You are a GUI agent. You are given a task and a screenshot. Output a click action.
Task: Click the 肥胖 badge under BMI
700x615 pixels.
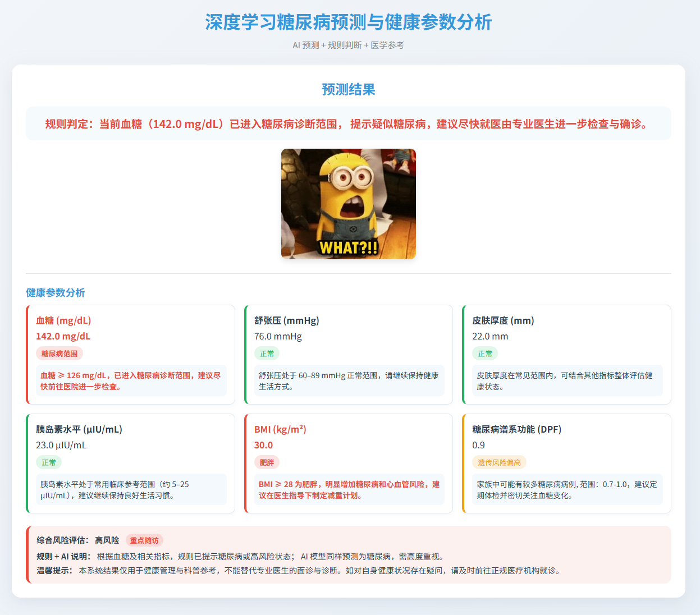267,462
